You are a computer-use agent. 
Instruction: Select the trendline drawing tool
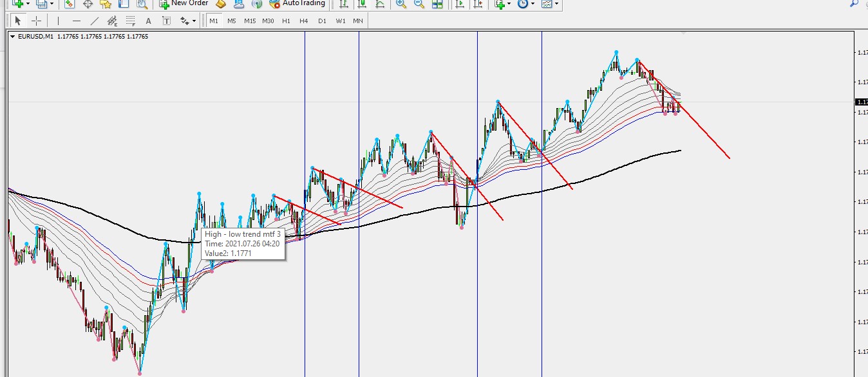(x=95, y=21)
